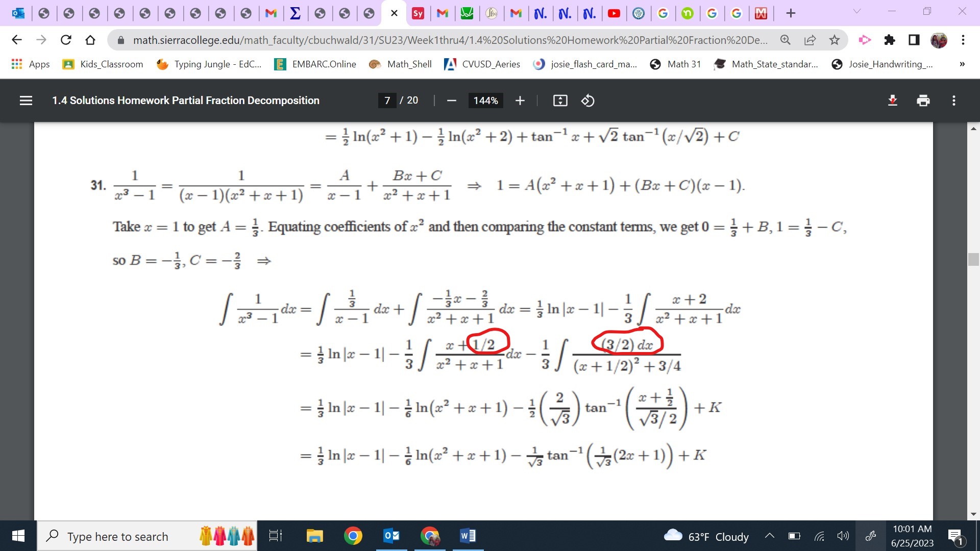
Task: Open the Chrome extensions puzzle icon
Action: pos(889,40)
